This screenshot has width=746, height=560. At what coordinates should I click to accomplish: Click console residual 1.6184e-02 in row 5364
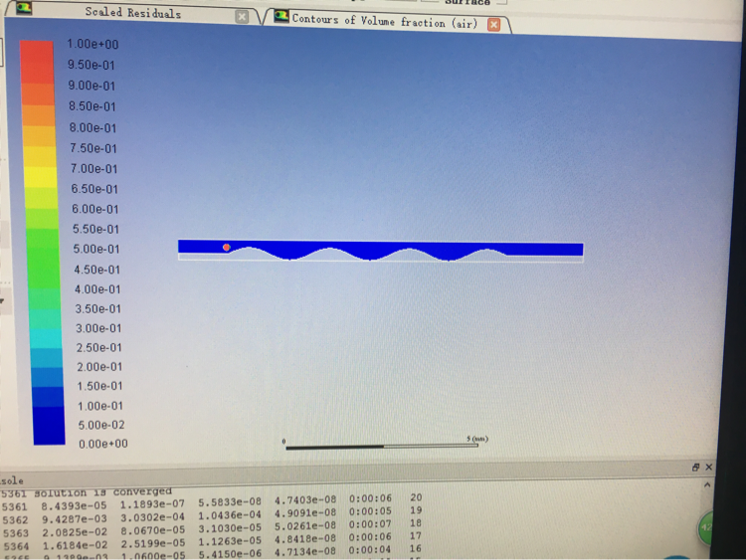75,545
